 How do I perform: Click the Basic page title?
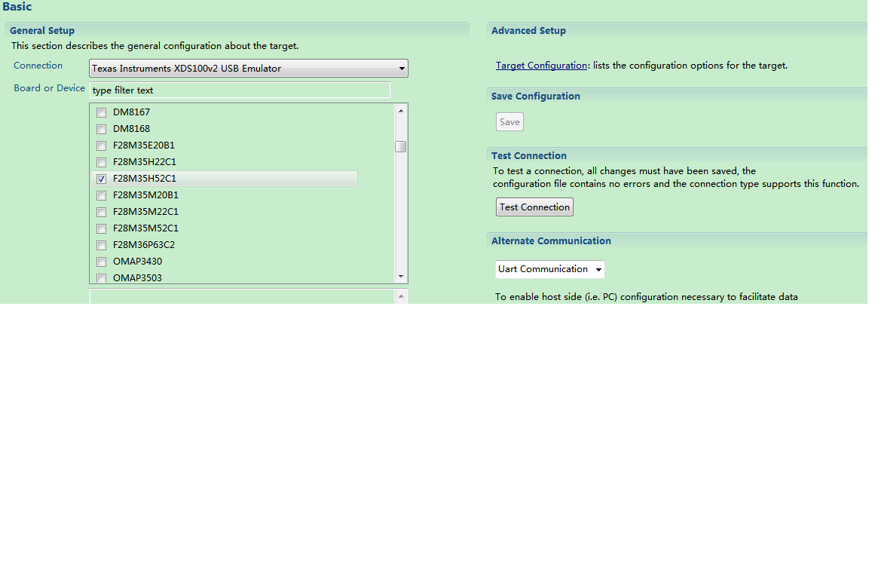[17, 7]
